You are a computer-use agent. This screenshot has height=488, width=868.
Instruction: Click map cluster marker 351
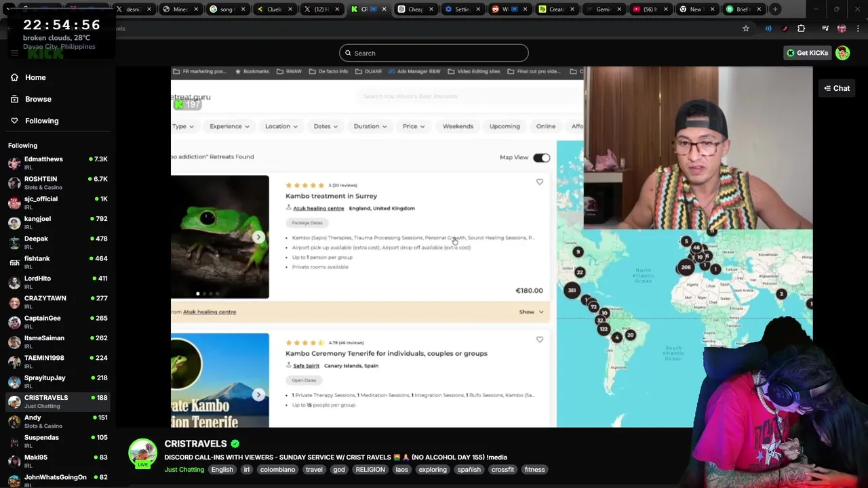click(572, 290)
